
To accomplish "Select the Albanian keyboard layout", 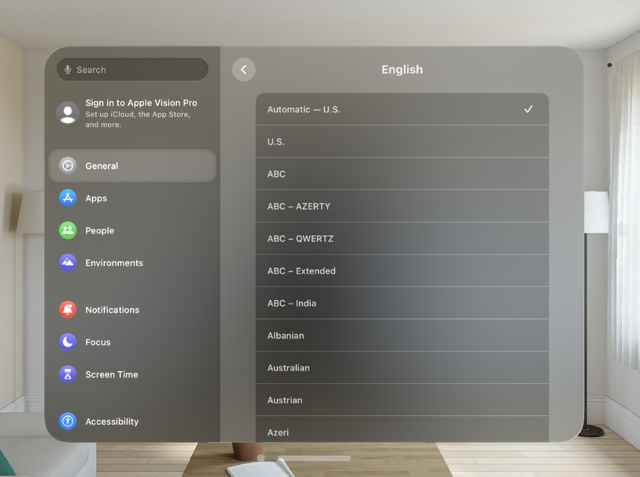I will 401,336.
